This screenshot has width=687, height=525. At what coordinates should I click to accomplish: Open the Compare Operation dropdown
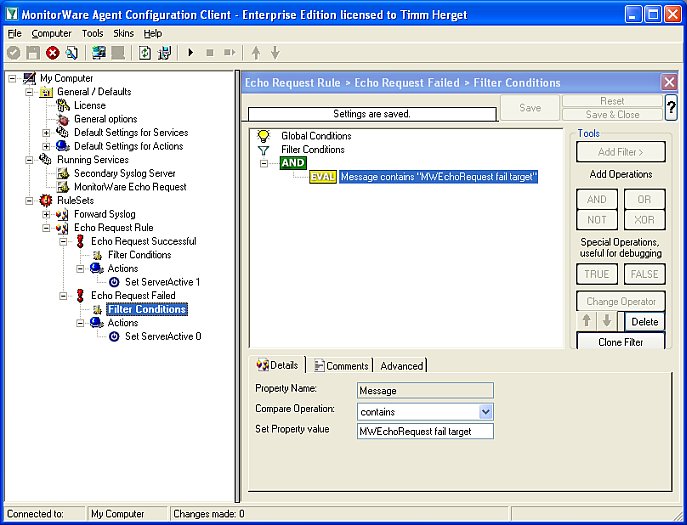coord(485,411)
